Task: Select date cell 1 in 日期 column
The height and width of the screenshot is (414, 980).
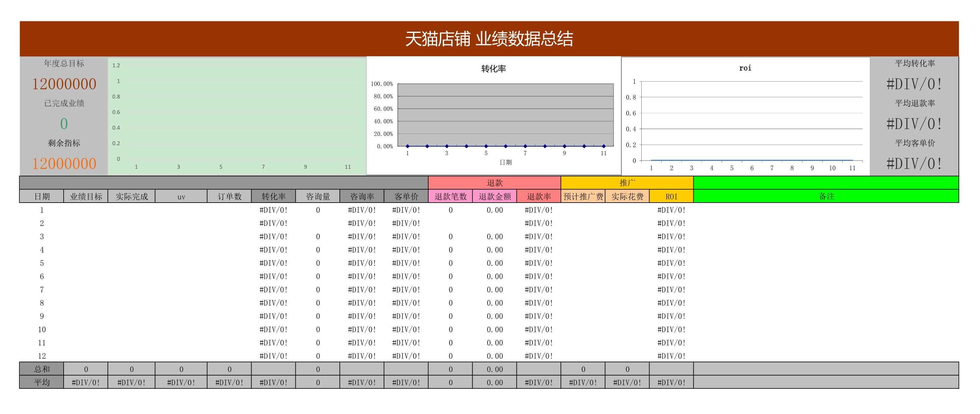Action: tap(42, 210)
